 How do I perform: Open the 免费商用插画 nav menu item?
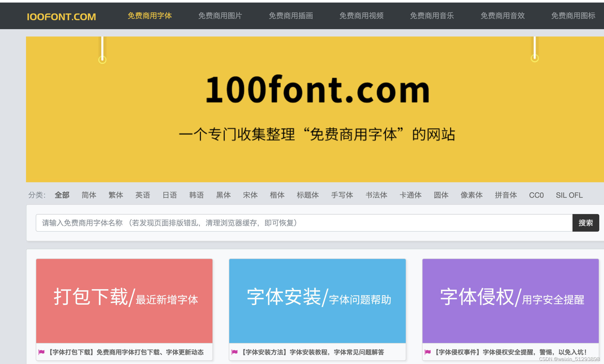291,16
